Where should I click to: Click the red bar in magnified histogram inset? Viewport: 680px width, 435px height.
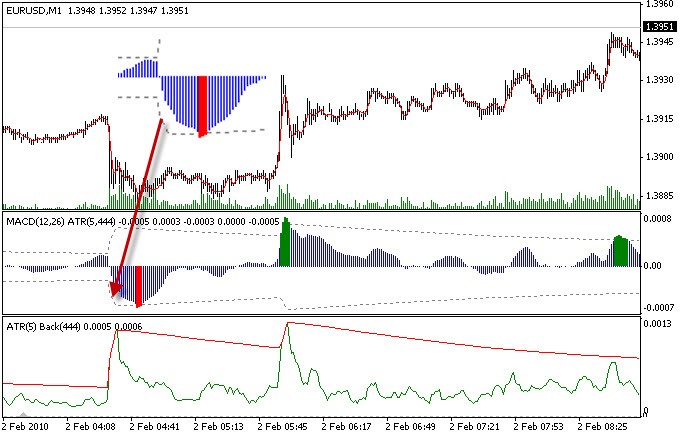tap(202, 105)
